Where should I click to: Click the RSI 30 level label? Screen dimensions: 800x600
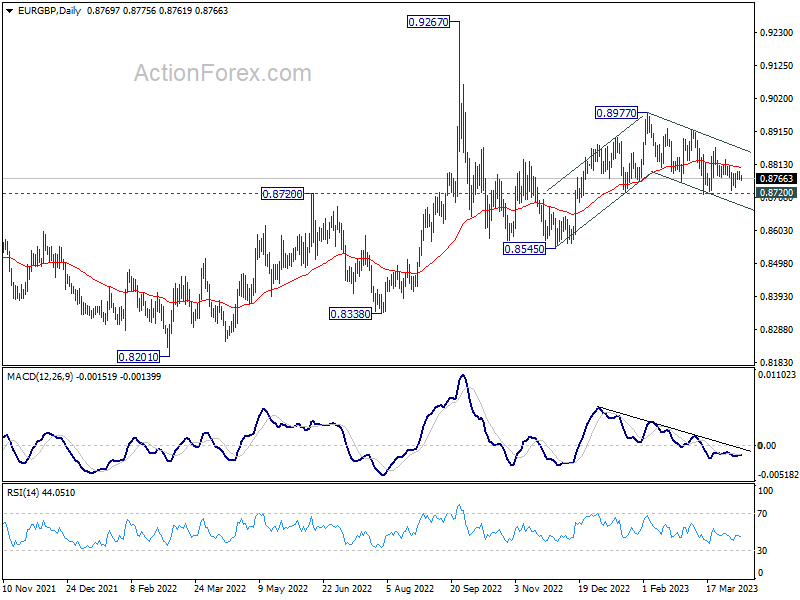click(x=762, y=551)
